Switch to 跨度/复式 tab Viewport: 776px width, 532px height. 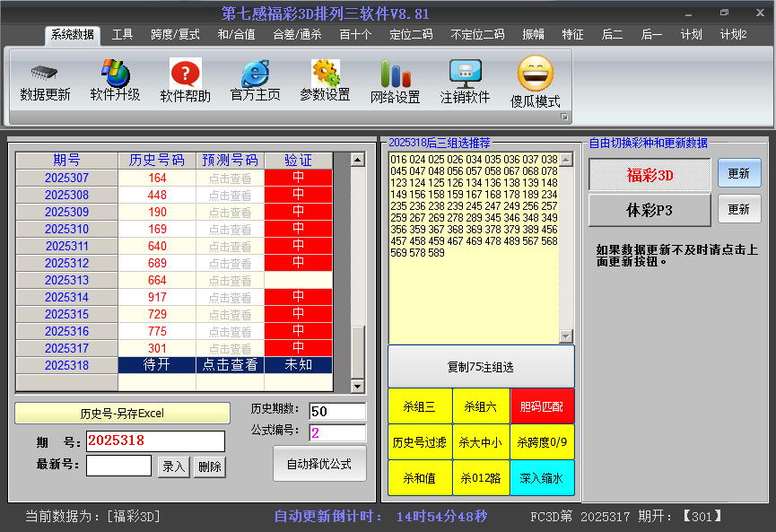[x=175, y=34]
